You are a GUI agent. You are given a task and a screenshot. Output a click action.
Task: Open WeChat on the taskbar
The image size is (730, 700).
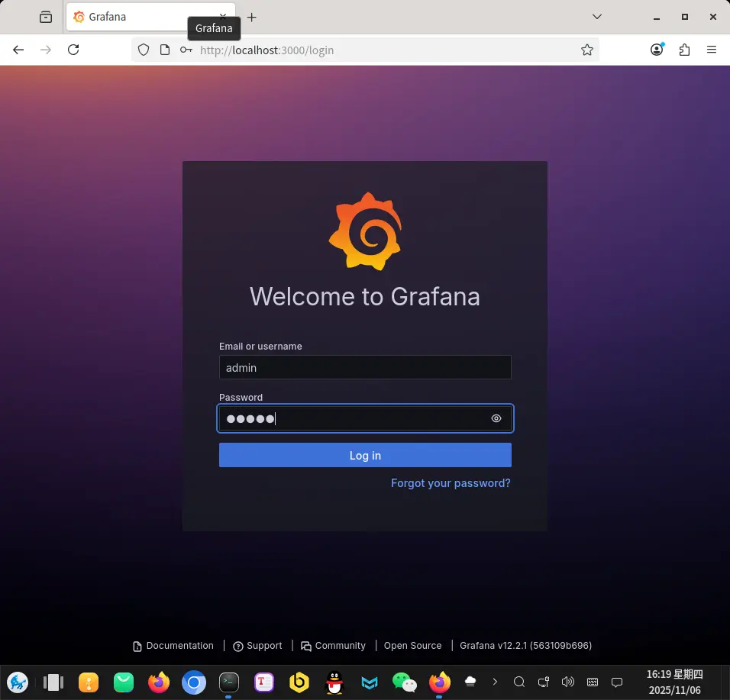coord(404,682)
